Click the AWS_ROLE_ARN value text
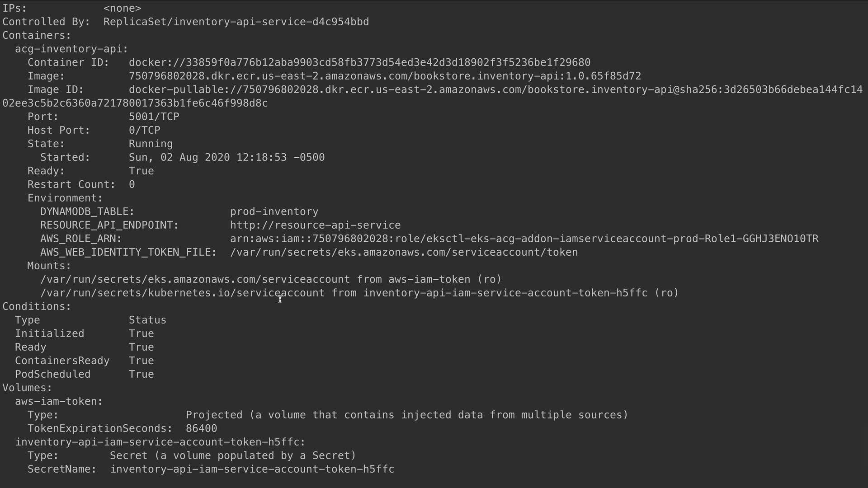 click(x=524, y=239)
